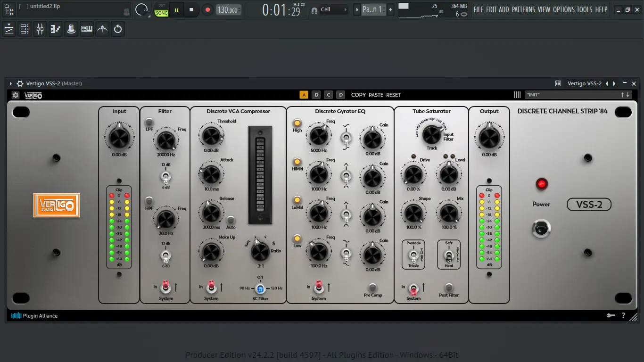The height and width of the screenshot is (362, 644).
Task: Open the Piano Roll toolbar icon
Action: click(56, 29)
